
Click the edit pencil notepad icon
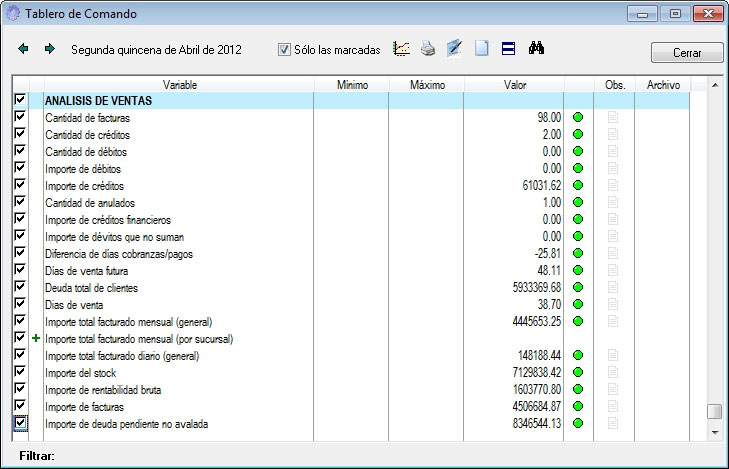click(454, 48)
